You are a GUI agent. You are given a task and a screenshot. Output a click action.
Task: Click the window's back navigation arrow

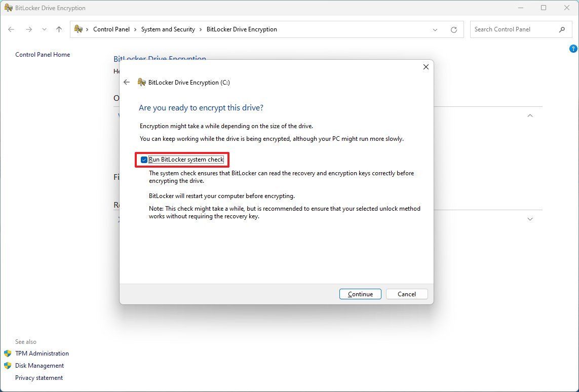11,29
